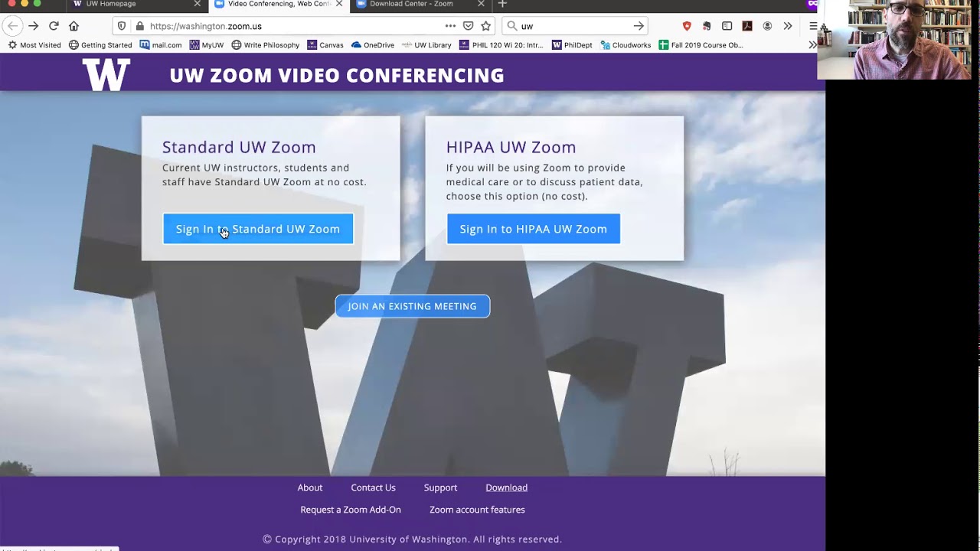
Task: Select the Video Conferencing tab
Action: [x=279, y=4]
